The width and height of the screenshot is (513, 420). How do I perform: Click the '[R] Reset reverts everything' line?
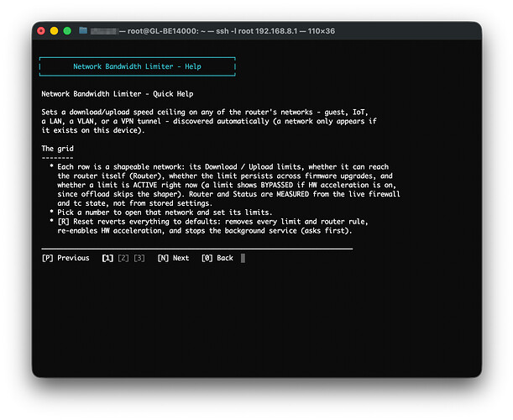click(209, 222)
